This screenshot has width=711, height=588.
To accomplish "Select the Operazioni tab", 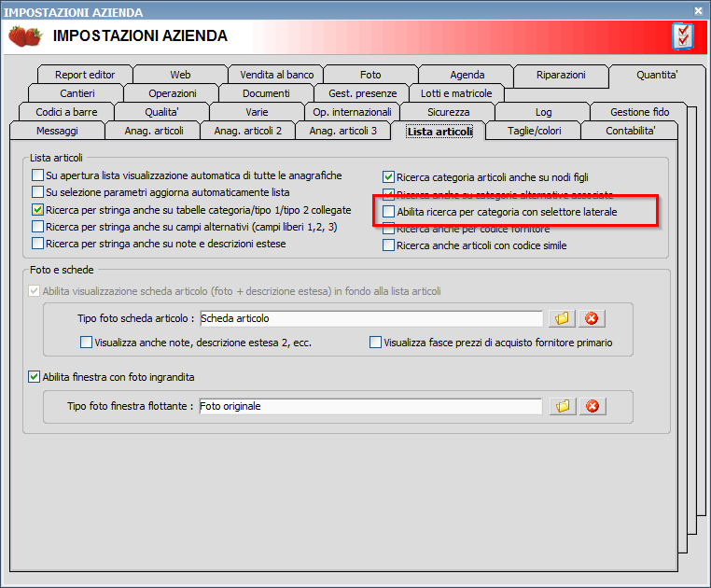I will pos(173,93).
